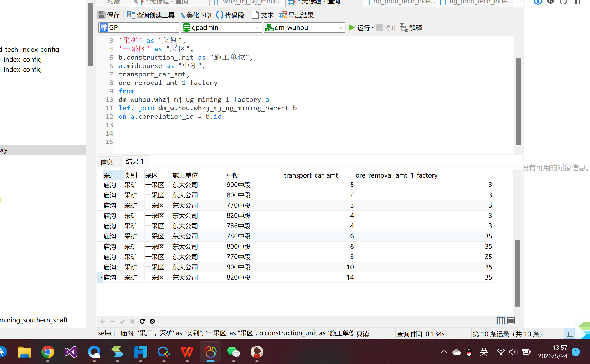The height and width of the screenshot is (364, 590).
Task: Click the add record plus icon
Action: (x=102, y=321)
